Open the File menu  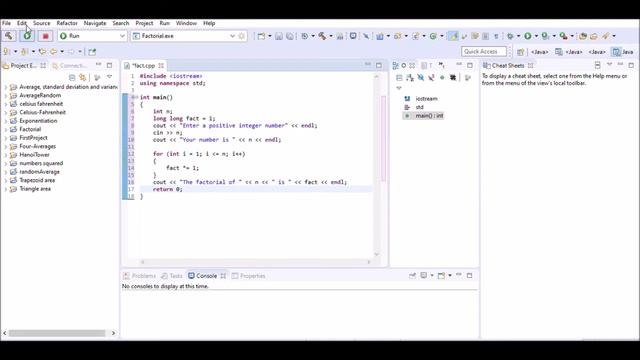coord(7,23)
